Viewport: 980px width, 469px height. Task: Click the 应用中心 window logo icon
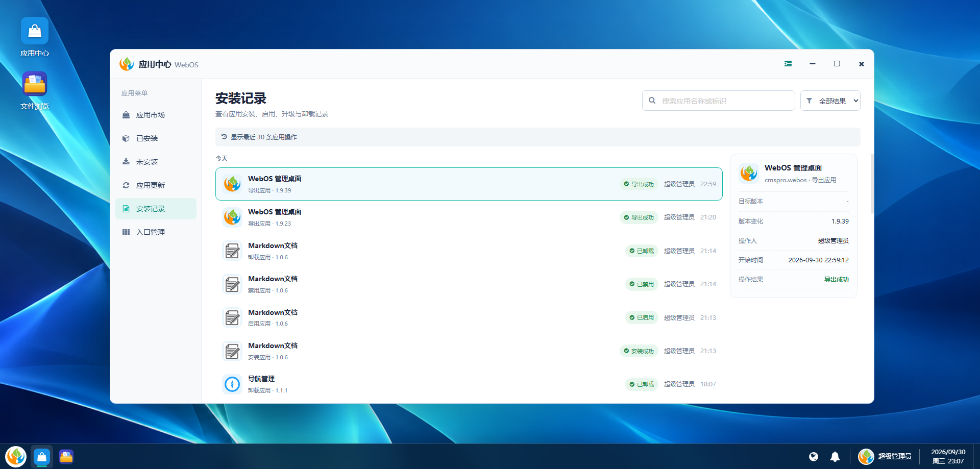pyautogui.click(x=127, y=64)
